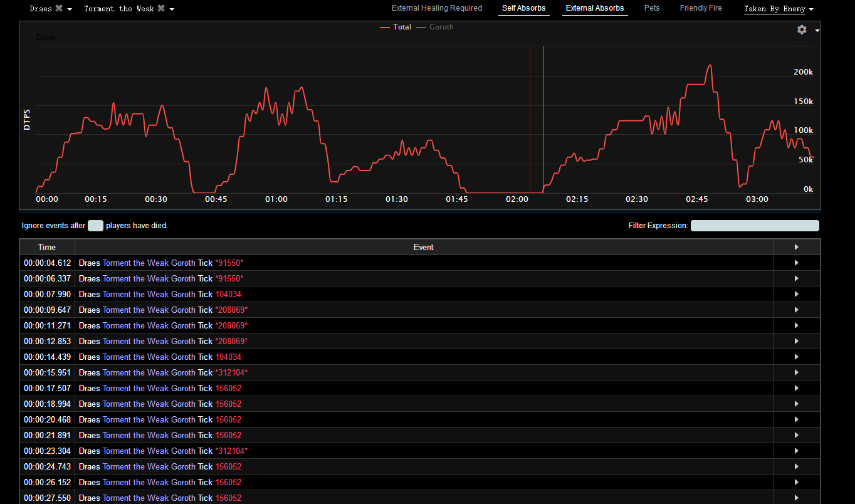Clear the Torment the Weak ability filter X
The image size is (855, 504).
pos(161,9)
